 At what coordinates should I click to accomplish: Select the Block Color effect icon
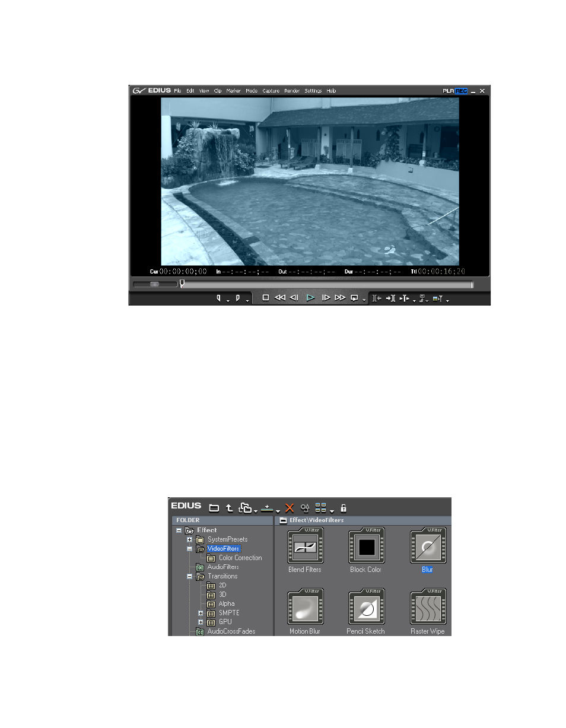(x=366, y=545)
